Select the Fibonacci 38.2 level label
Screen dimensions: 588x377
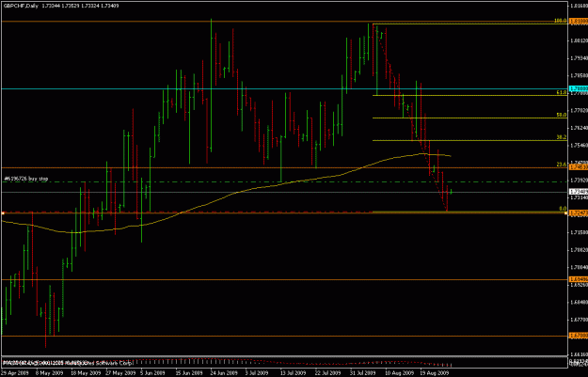(x=562, y=137)
